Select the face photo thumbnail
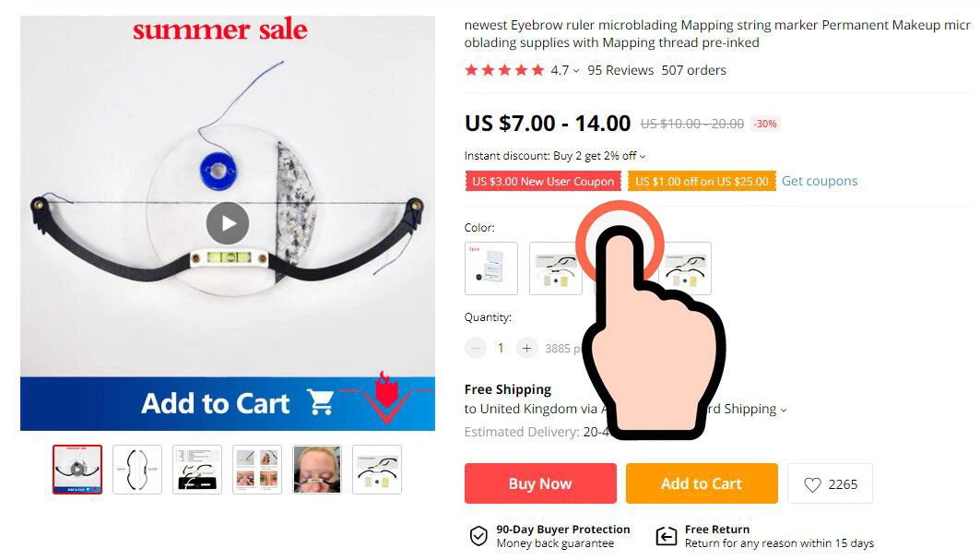980x560 pixels. pyautogui.click(x=317, y=470)
